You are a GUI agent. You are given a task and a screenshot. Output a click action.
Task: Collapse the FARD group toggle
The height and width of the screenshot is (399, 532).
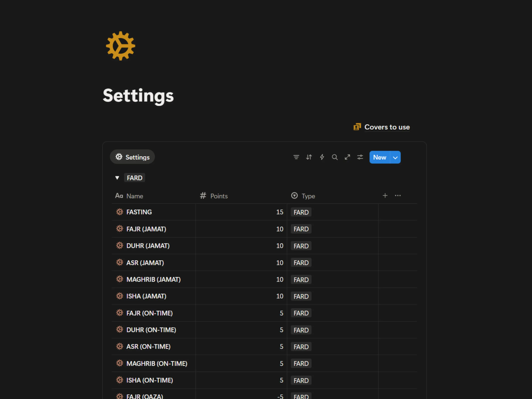[x=117, y=178]
